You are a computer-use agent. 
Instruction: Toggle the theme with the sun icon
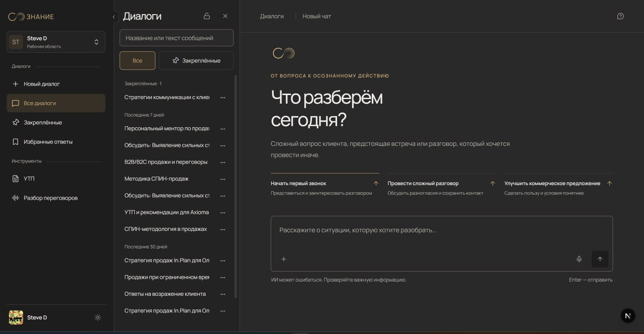click(x=98, y=317)
